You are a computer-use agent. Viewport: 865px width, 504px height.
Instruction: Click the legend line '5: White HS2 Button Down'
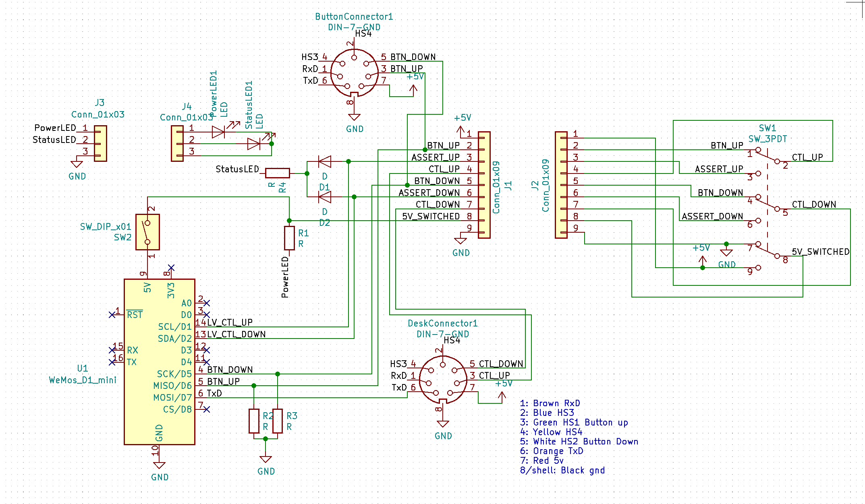579,442
